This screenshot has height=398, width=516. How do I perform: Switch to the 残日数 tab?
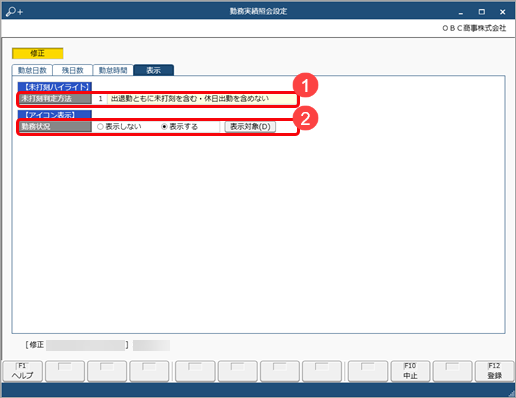point(72,70)
